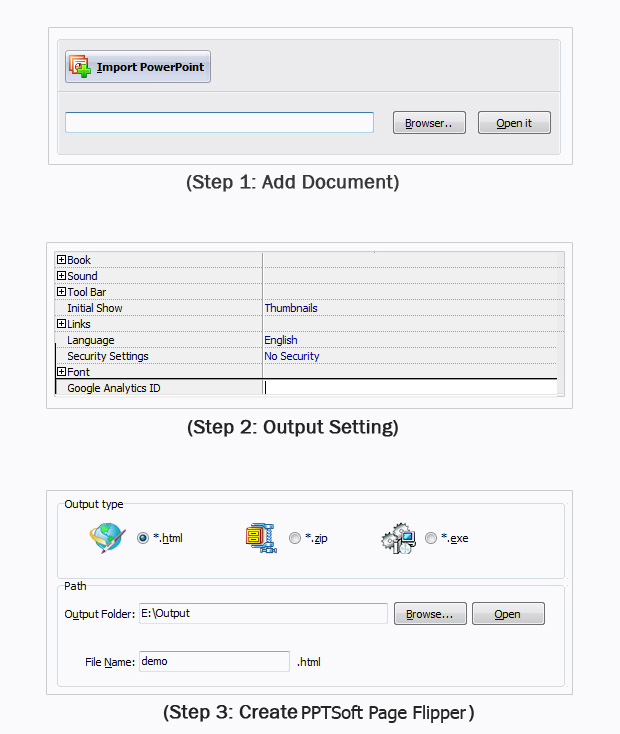Select the *.exe output type radio
Image resolution: width=620 pixels, height=734 pixels.
tap(431, 538)
